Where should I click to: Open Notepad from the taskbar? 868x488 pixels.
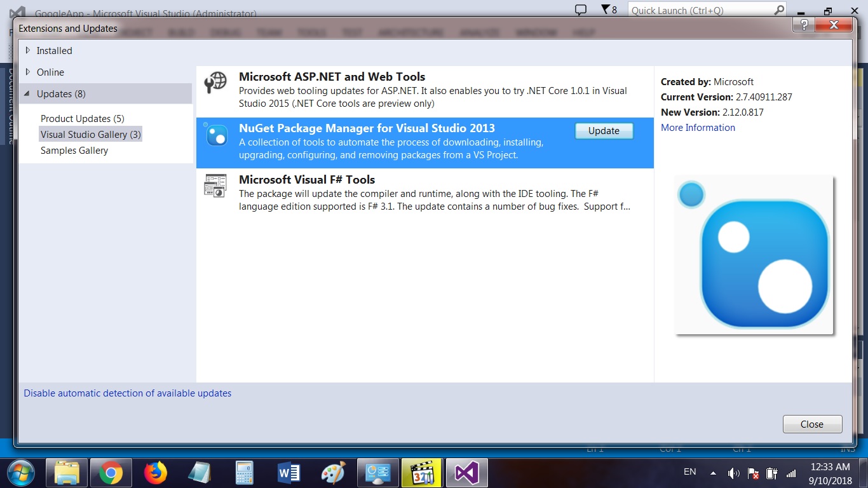[x=200, y=473]
